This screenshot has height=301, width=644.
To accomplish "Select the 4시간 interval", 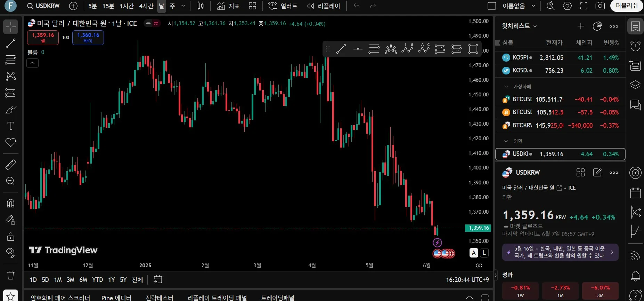I will point(146,6).
